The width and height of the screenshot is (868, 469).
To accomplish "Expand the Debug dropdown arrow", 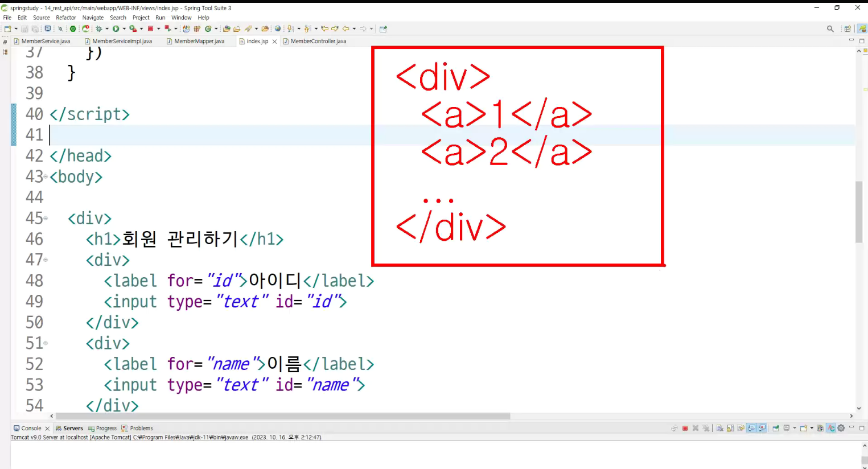I will pos(107,28).
